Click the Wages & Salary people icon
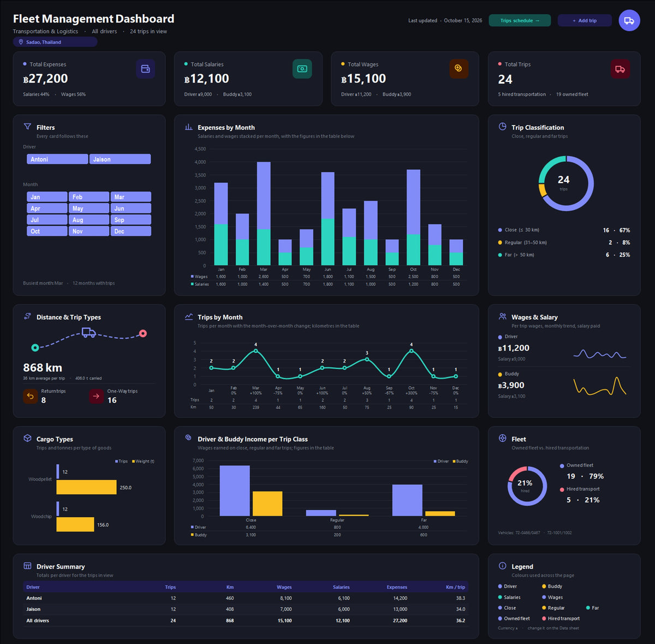Viewport: 655px width, 644px height. [502, 316]
